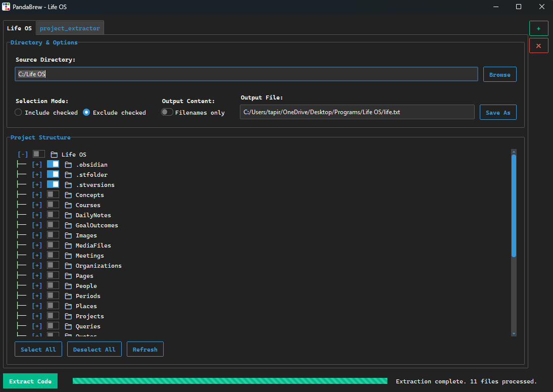Click the green plus add-tab icon
The image size is (553, 392).
pos(538,28)
